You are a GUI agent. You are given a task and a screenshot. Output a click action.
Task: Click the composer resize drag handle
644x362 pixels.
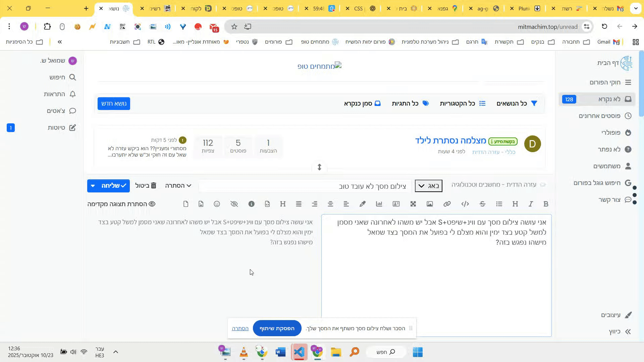coord(319,167)
